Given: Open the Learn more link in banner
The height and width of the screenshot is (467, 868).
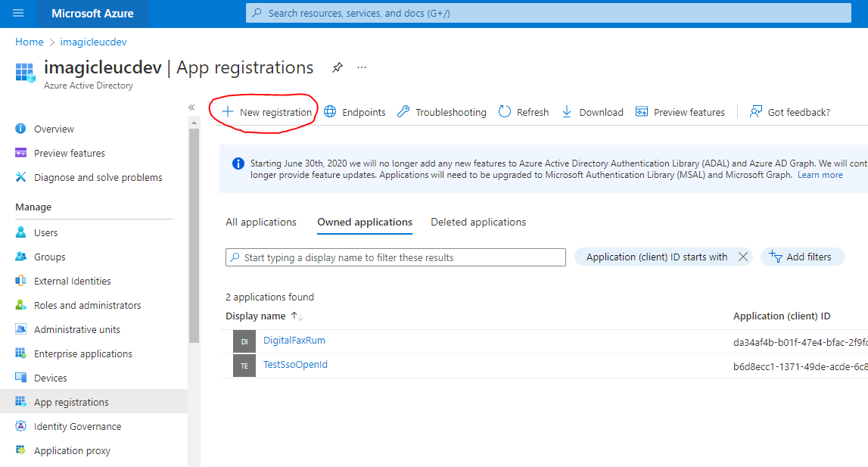Looking at the screenshot, I should point(820,175).
